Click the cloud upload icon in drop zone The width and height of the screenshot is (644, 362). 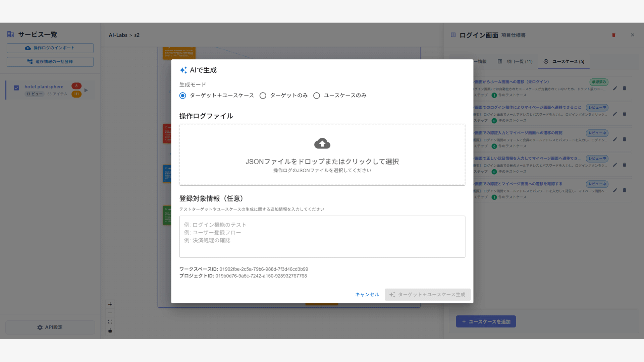322,143
